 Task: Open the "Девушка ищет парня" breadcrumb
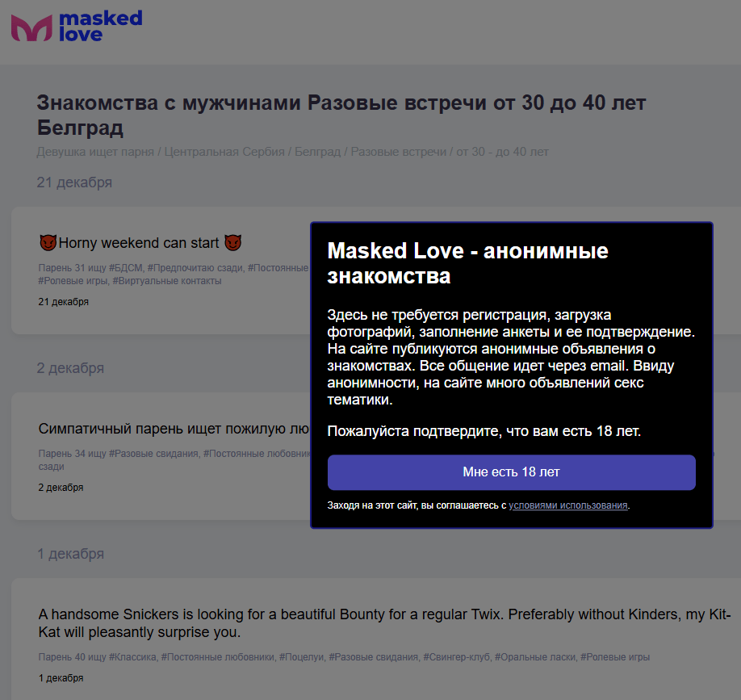[x=95, y=152]
